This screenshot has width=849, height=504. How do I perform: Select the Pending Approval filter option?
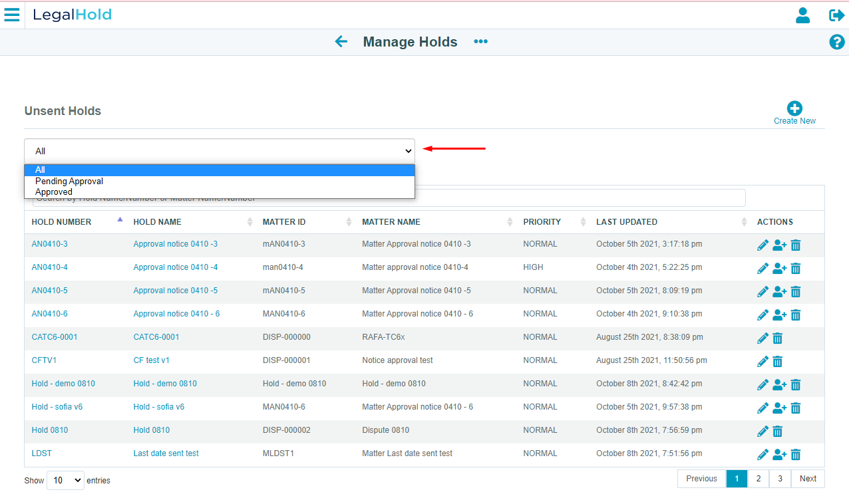(220, 181)
